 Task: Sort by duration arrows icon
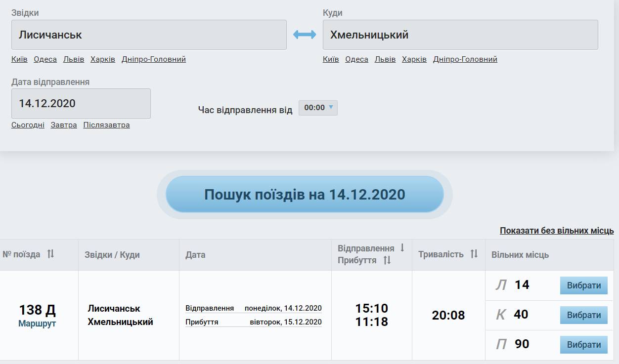click(x=474, y=254)
